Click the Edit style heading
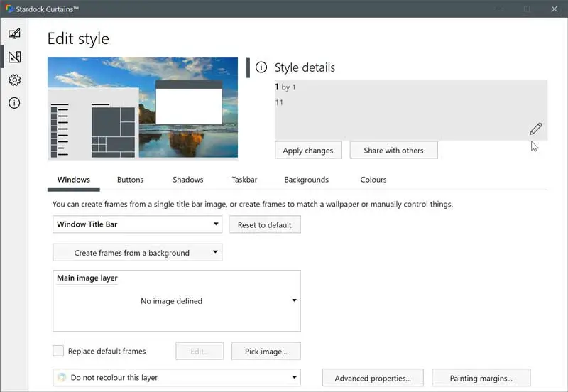The image size is (568, 392). [x=78, y=39]
